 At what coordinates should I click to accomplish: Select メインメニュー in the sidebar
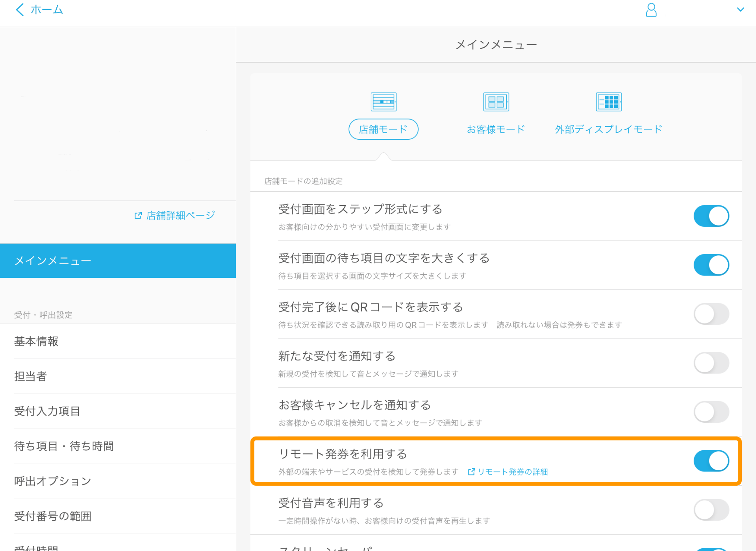[118, 261]
